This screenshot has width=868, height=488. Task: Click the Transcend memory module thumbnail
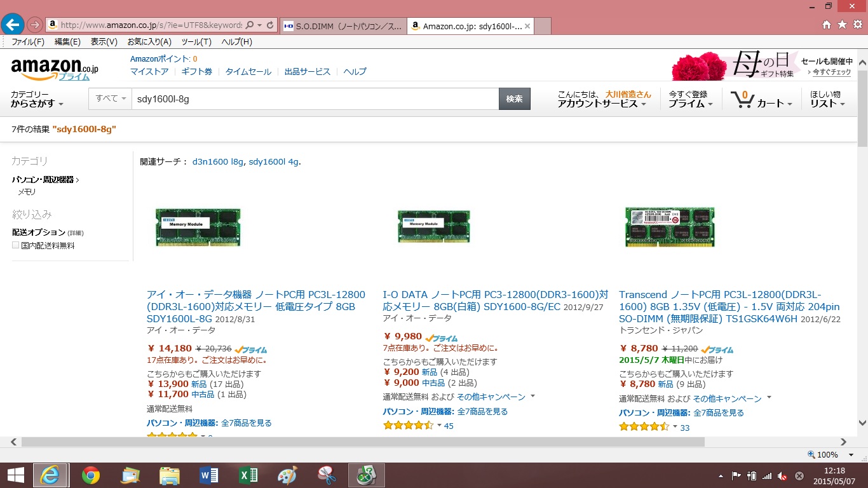(x=670, y=227)
